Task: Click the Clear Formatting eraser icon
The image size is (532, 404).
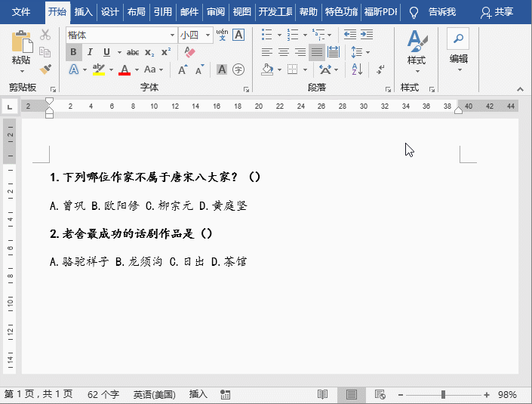Action: [189, 52]
